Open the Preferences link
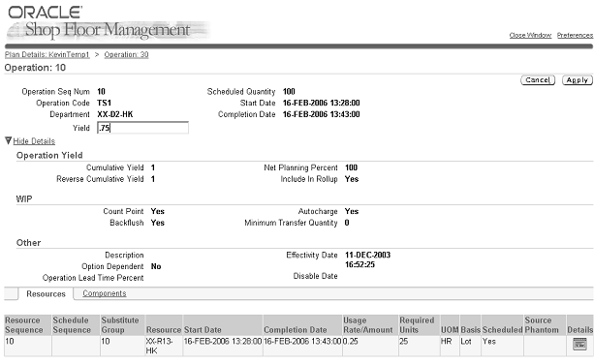 tap(575, 35)
